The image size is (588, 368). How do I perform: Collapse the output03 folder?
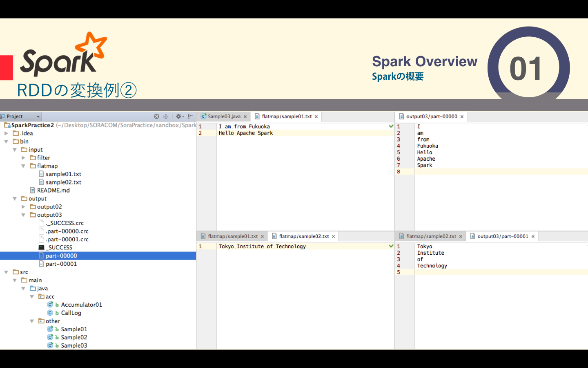[23, 215]
